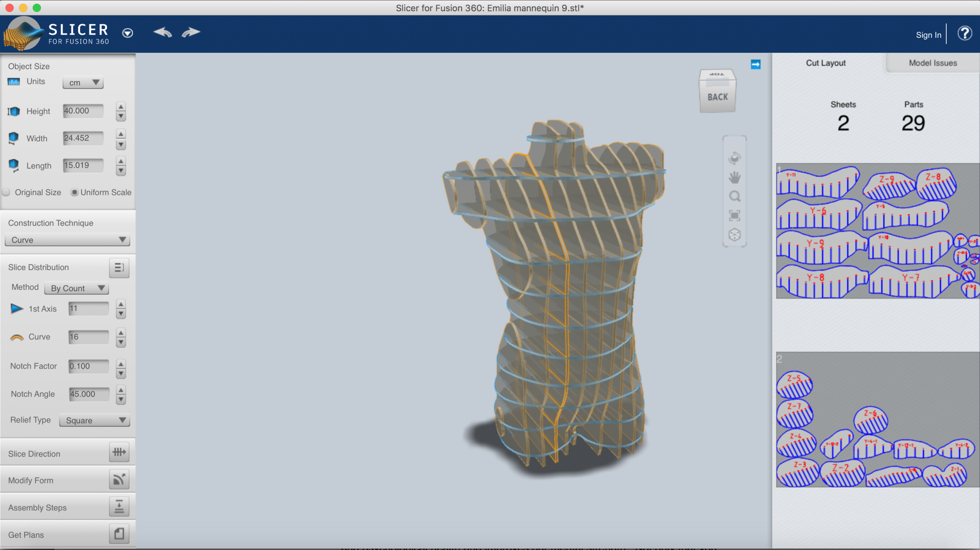Click the Undo arrow icon

coord(163,33)
